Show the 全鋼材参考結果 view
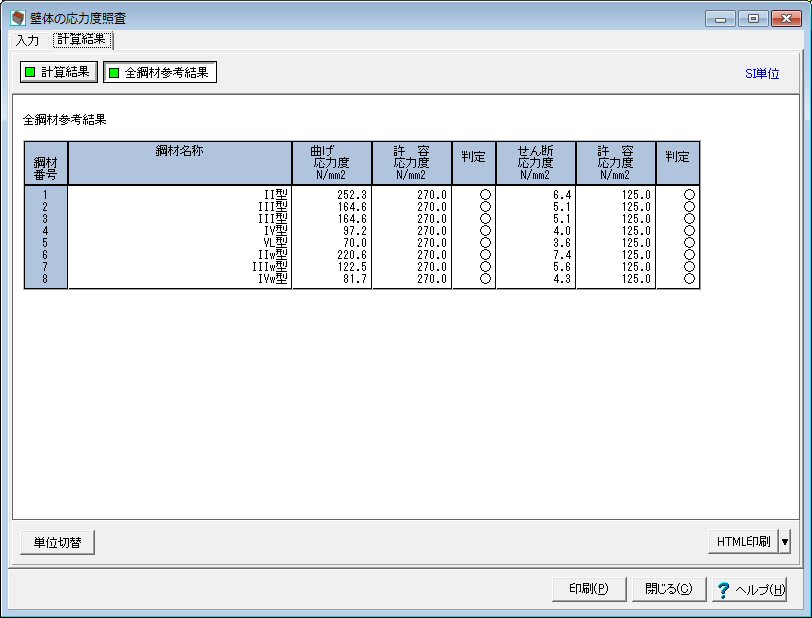Viewport: 812px width, 618px height. (160, 73)
